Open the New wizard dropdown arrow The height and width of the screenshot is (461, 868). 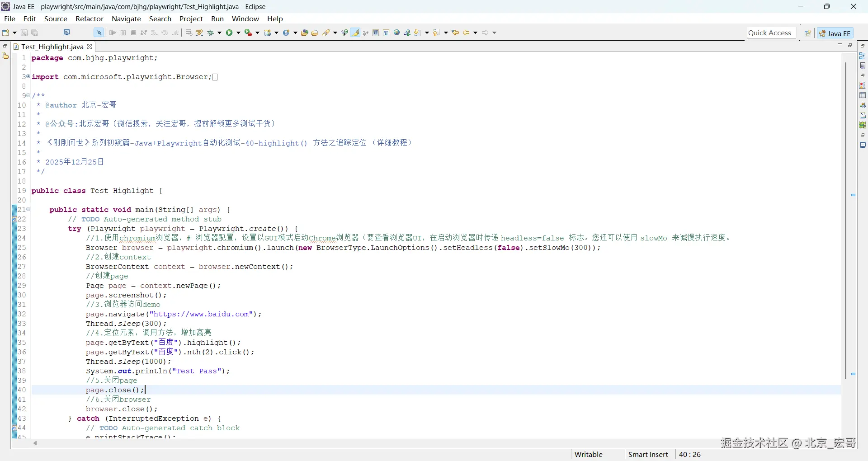tap(14, 33)
